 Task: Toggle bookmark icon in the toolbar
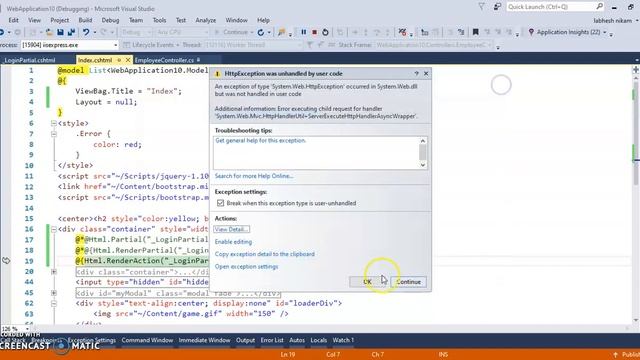(x=476, y=32)
